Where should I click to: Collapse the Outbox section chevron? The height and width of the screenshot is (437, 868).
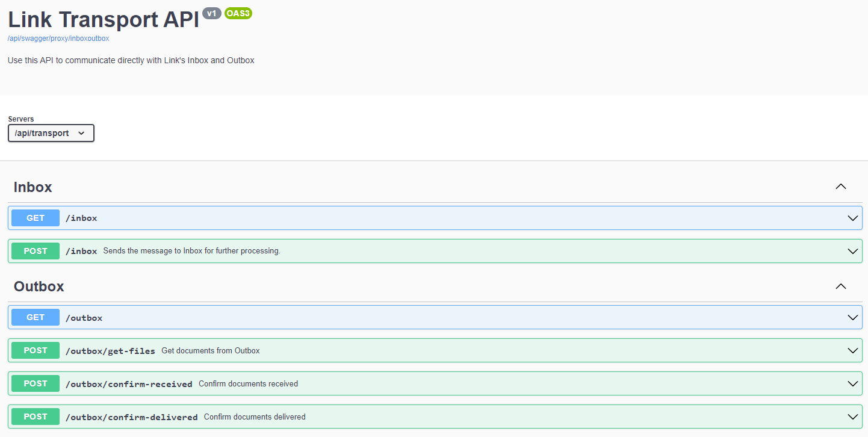coord(841,286)
